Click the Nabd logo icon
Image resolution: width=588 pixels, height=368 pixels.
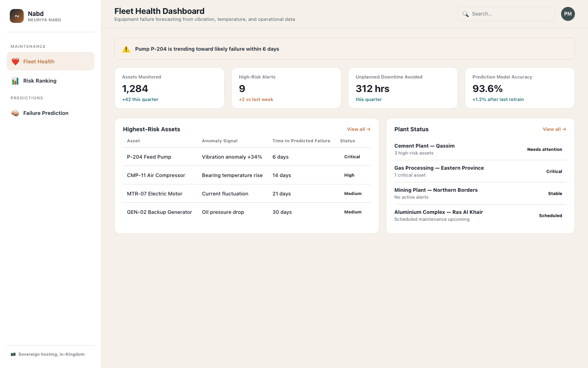(17, 16)
